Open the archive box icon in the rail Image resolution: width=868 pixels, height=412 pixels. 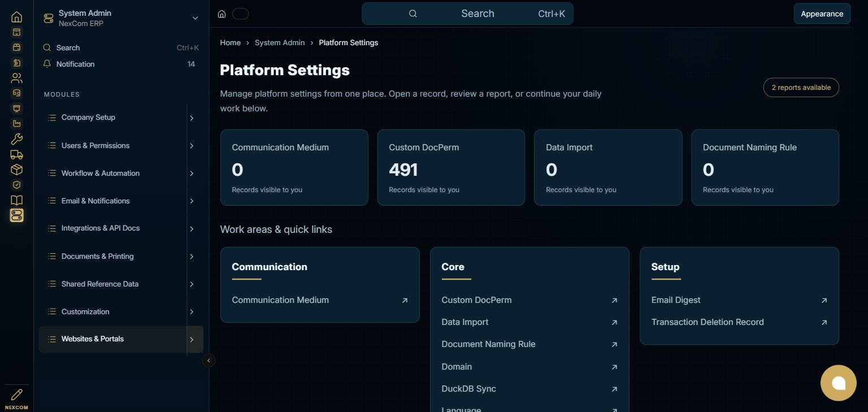(17, 32)
